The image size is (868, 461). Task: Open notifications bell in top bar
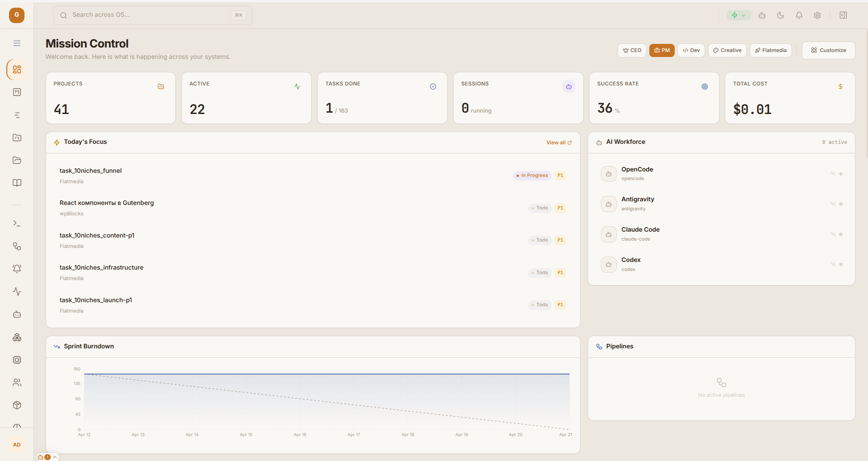799,15
